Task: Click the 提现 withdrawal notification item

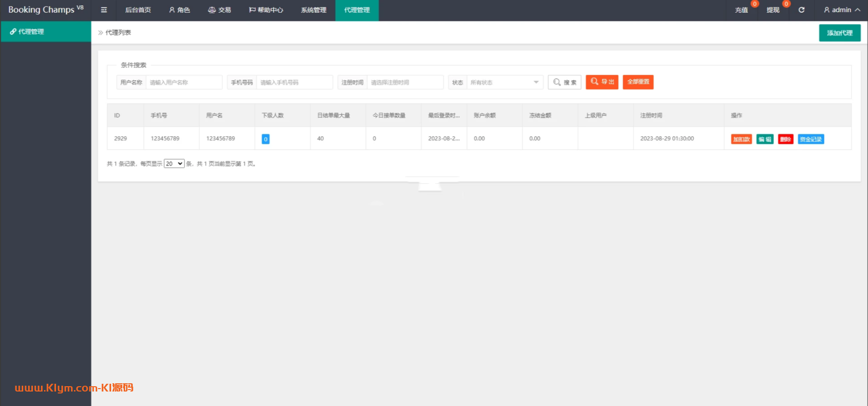Action: [773, 10]
